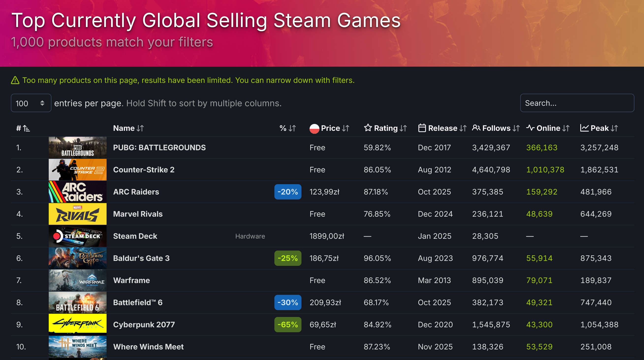Click the pulse icon beside Online
Viewport: 644px width, 360px height.
[x=531, y=128]
